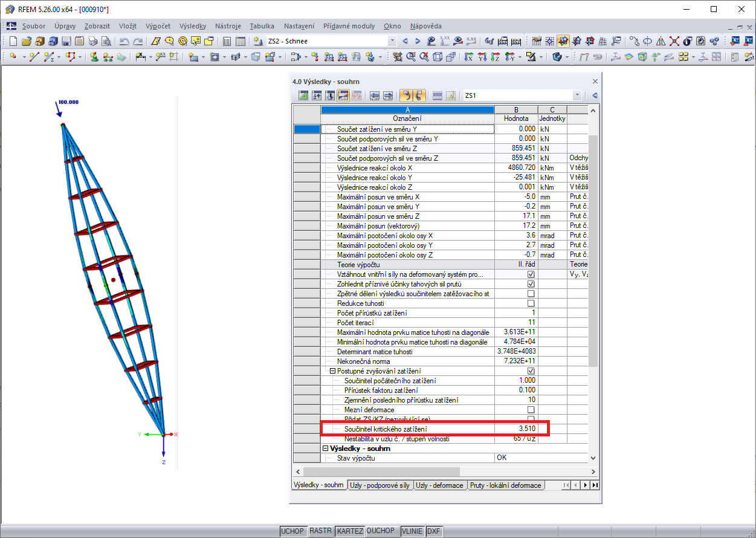The image size is (756, 538).
Task: Enable Redukce tuhosti checkbox
Action: point(531,303)
